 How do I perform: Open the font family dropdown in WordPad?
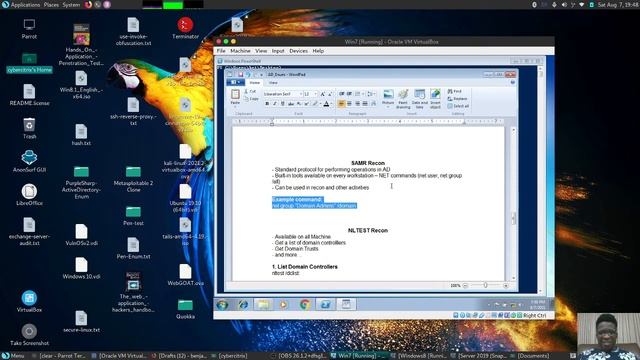point(301,94)
